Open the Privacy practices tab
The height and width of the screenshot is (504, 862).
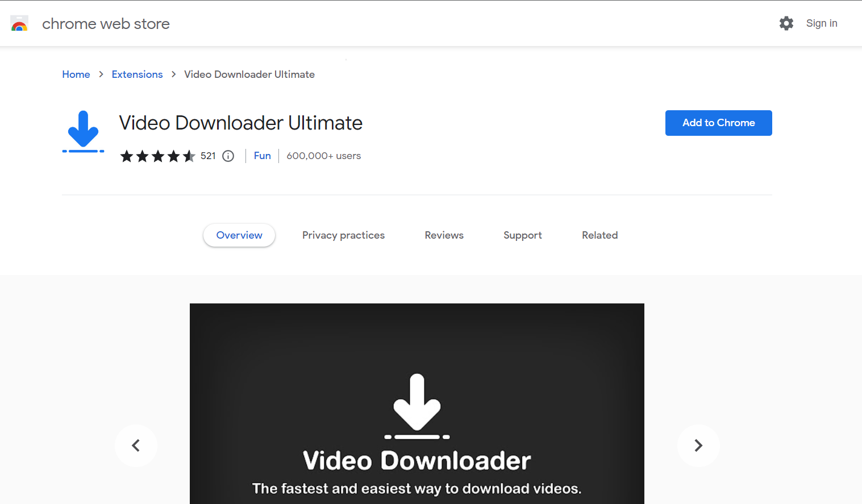pos(343,235)
